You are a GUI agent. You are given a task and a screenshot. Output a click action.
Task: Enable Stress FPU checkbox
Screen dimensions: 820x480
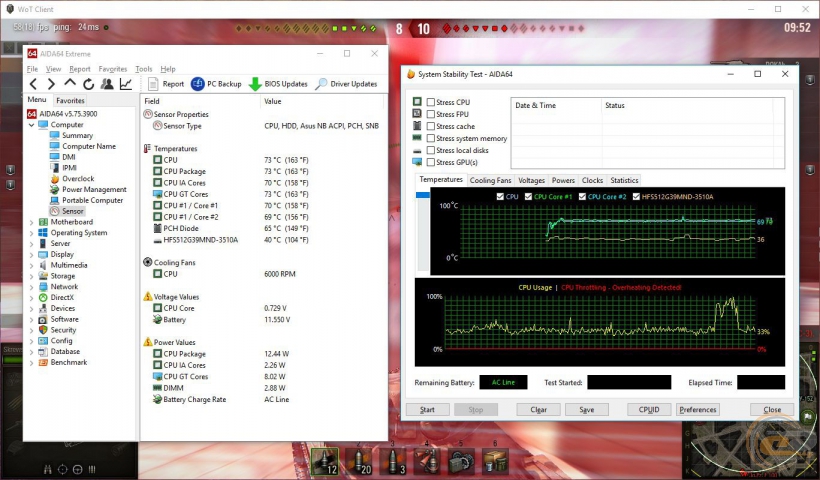coord(431,115)
